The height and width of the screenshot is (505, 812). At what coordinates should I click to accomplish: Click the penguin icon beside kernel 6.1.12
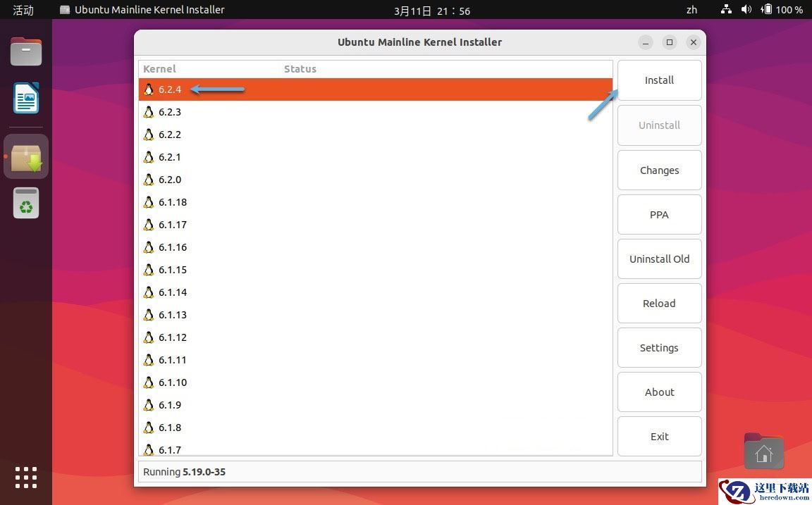pyautogui.click(x=149, y=337)
